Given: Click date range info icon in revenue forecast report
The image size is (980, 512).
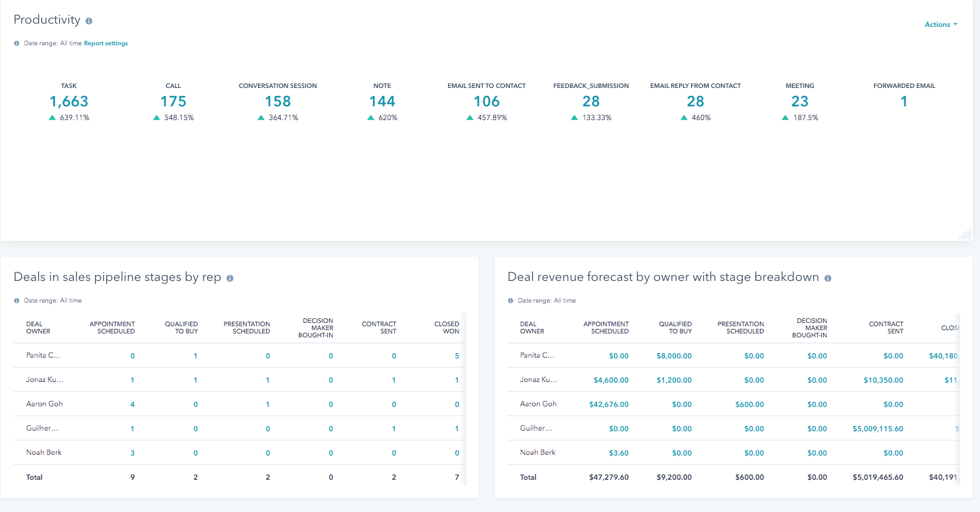Looking at the screenshot, I should pos(511,301).
